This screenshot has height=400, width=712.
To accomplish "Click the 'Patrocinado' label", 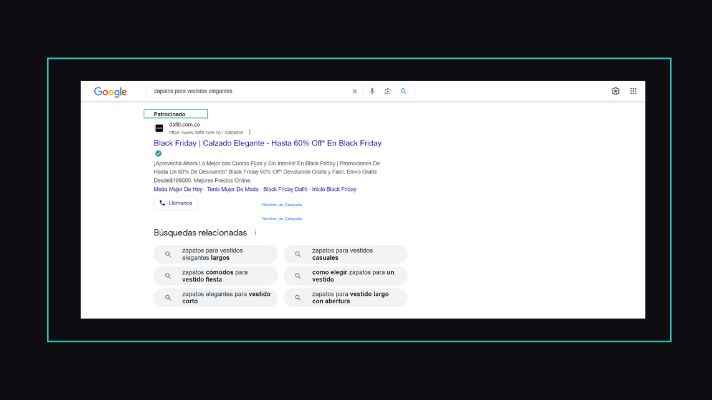I will [x=169, y=114].
